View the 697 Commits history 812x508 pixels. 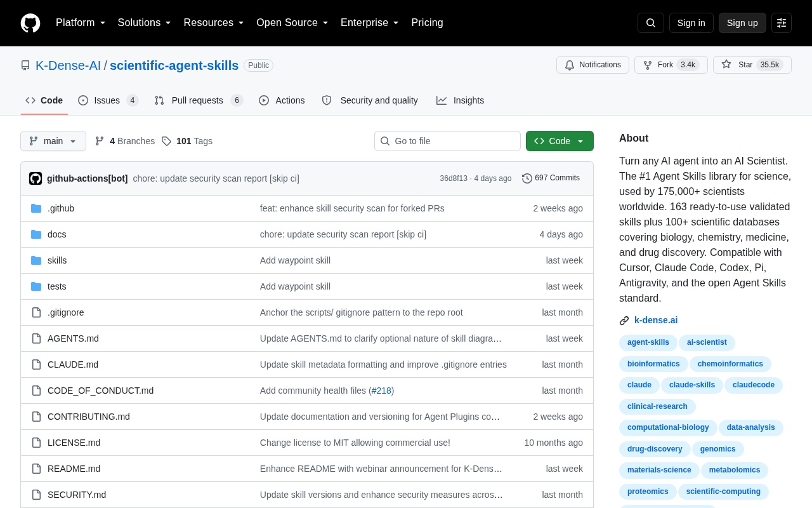coord(551,178)
